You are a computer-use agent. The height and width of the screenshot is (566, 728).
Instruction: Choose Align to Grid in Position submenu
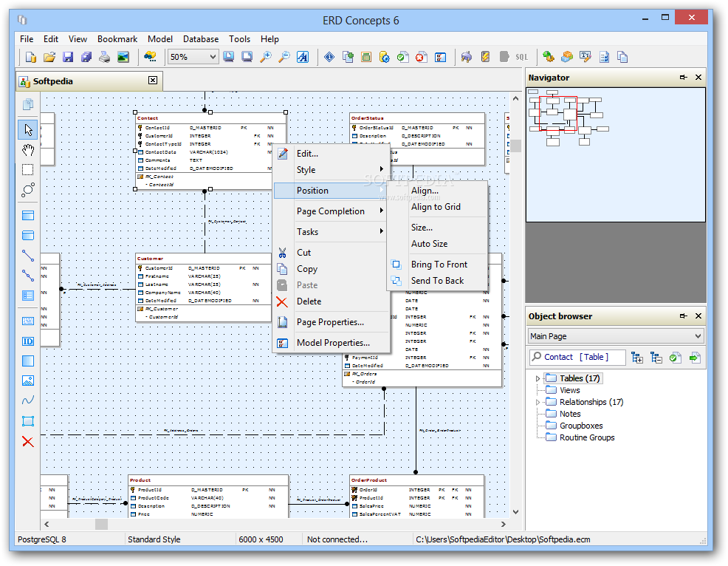437,207
